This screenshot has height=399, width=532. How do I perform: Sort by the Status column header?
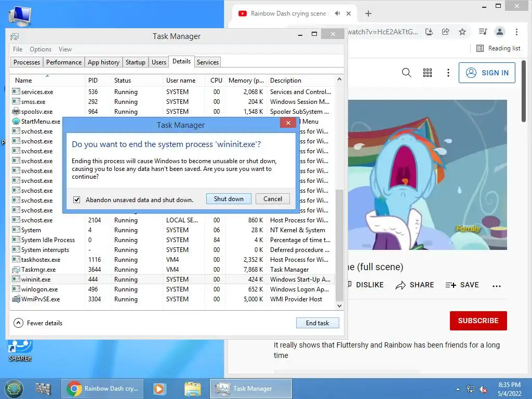click(x=137, y=81)
